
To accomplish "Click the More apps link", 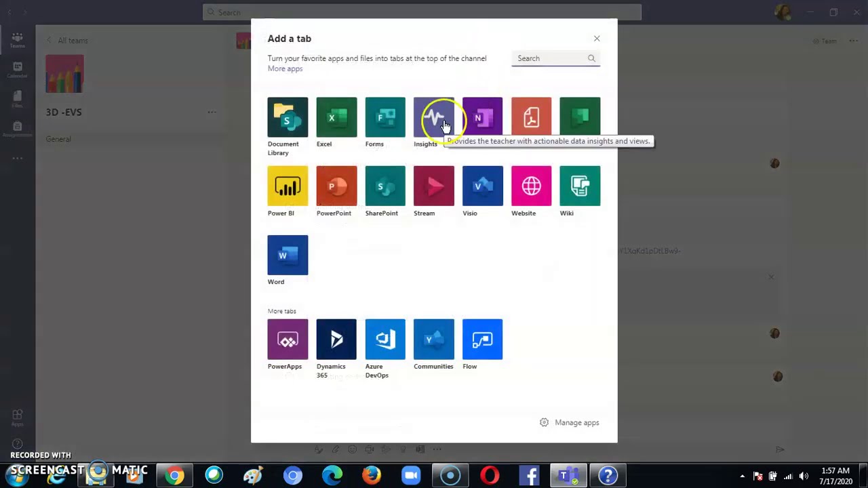I will pyautogui.click(x=285, y=68).
